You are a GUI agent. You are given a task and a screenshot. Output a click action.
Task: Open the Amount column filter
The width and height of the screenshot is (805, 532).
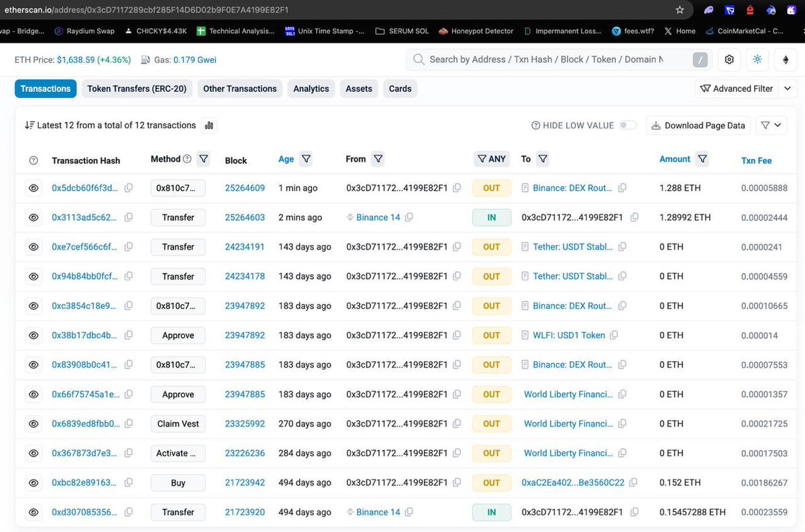(x=702, y=159)
